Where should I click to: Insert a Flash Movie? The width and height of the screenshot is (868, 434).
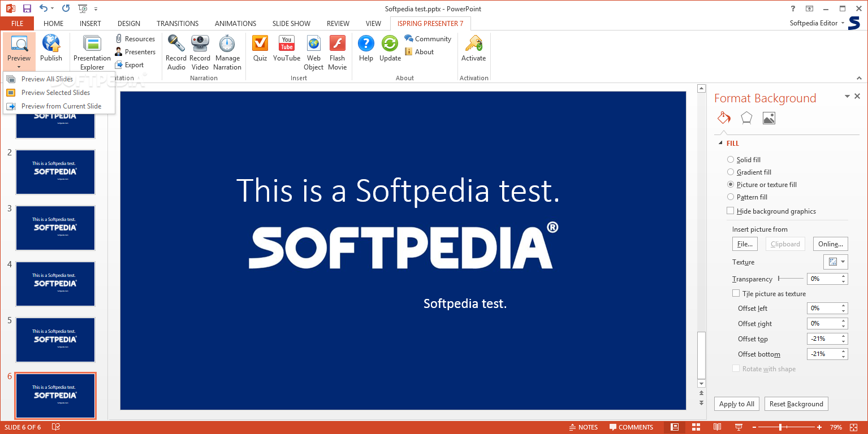[x=337, y=53]
